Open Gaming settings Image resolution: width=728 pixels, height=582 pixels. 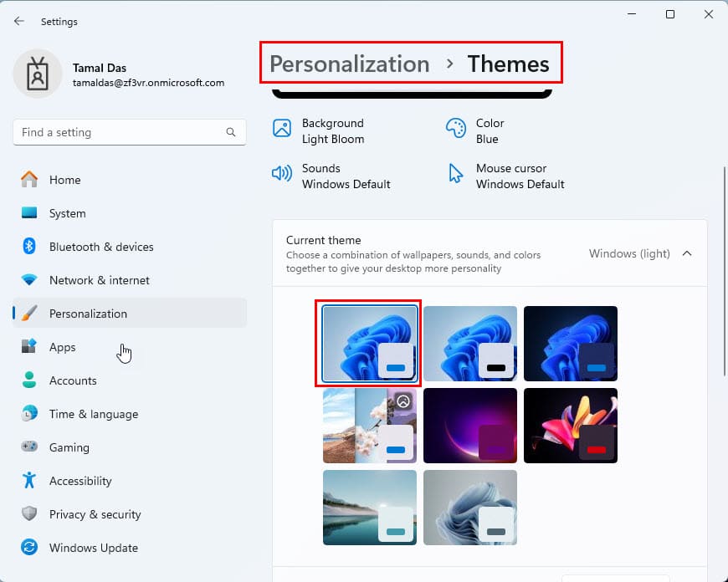pos(130,447)
